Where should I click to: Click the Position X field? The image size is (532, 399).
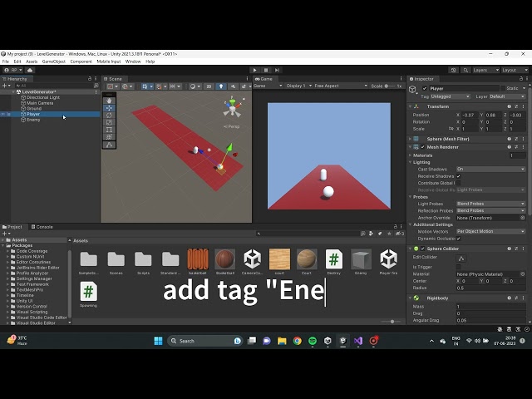[470, 115]
